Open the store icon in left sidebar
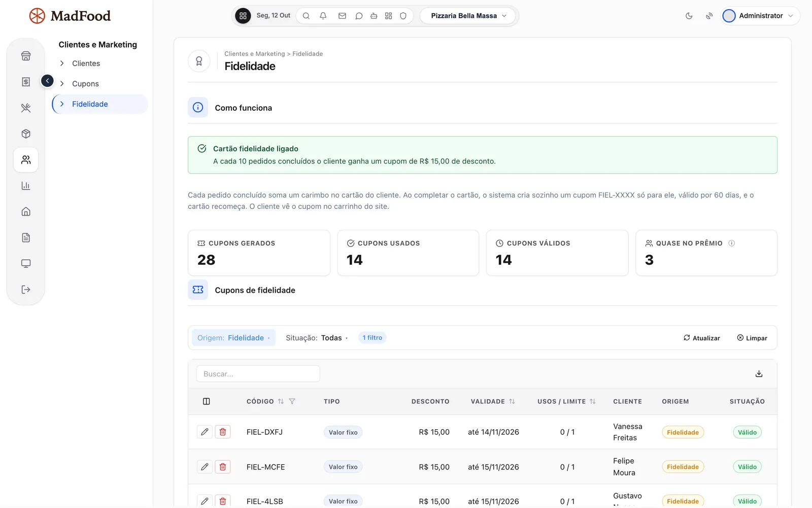 point(26,56)
